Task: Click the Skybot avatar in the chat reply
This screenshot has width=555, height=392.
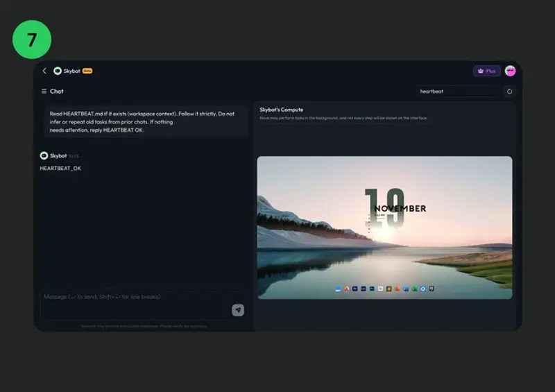Action: [x=44, y=156]
